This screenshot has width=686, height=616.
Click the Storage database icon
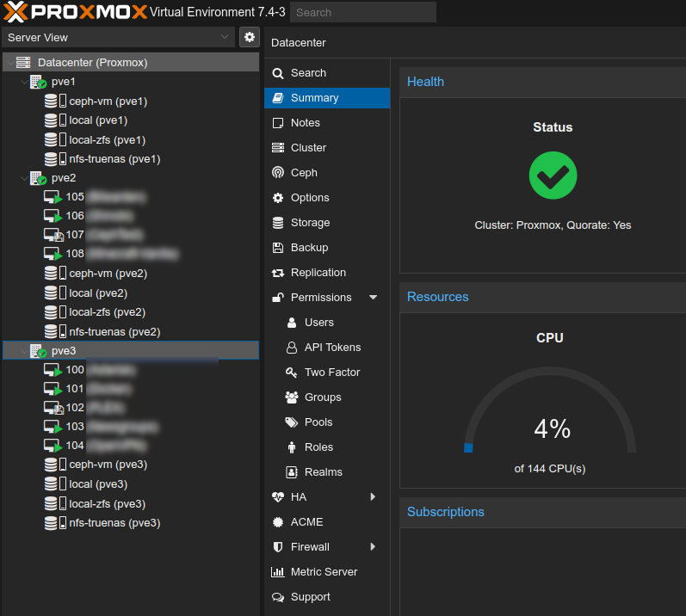(278, 223)
